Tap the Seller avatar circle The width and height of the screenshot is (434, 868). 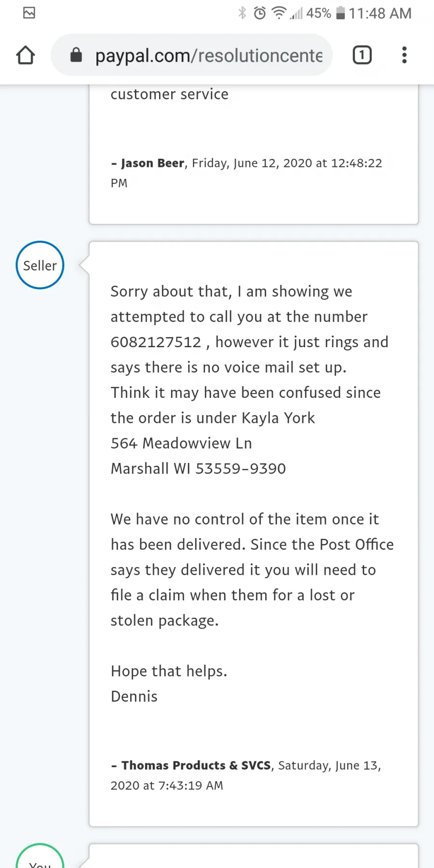pyautogui.click(x=40, y=265)
